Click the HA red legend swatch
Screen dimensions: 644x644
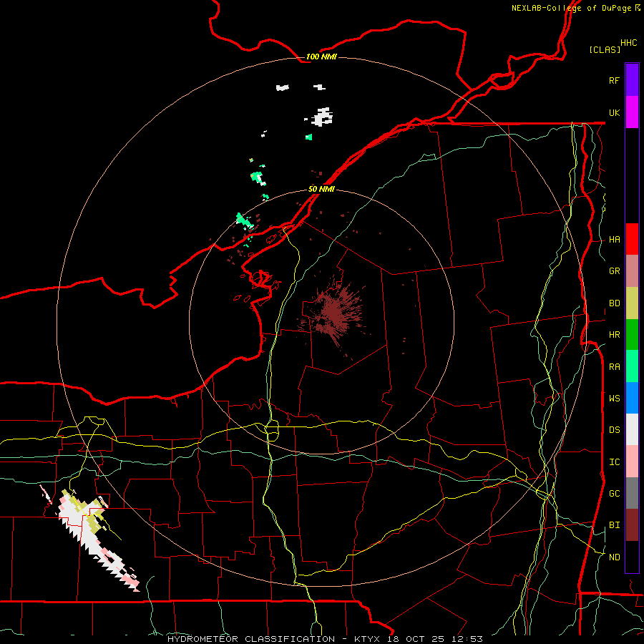632,239
